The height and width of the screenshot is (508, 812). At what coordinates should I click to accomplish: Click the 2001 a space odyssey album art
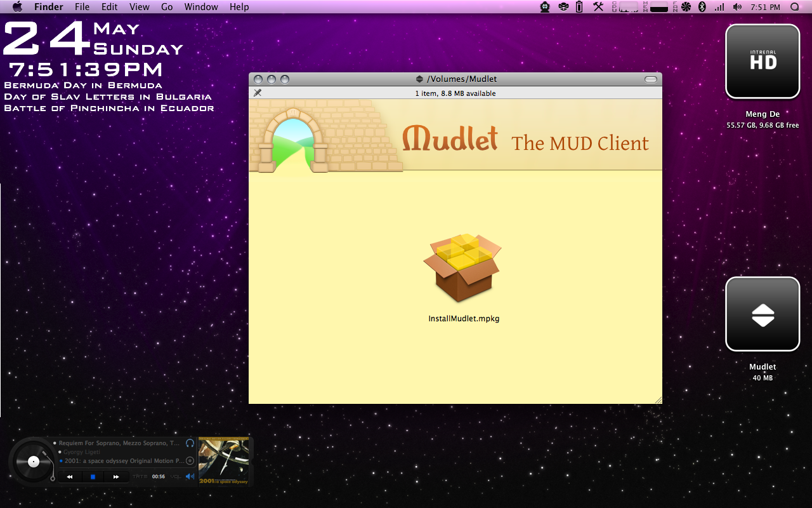coord(224,461)
